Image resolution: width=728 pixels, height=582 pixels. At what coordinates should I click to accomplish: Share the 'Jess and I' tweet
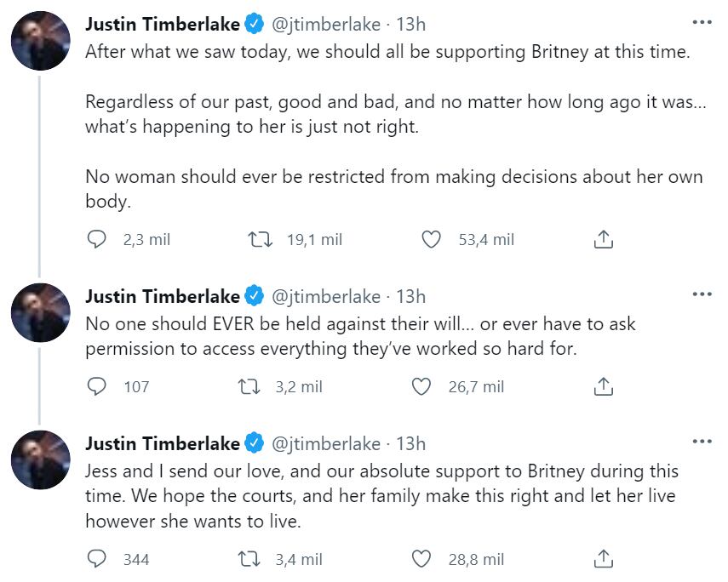[603, 559]
